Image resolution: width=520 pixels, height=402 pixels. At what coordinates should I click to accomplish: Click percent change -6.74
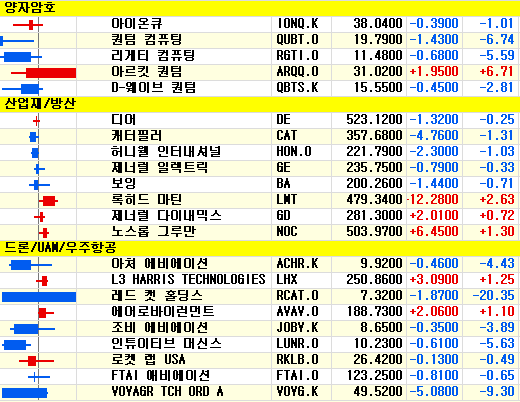(497, 40)
